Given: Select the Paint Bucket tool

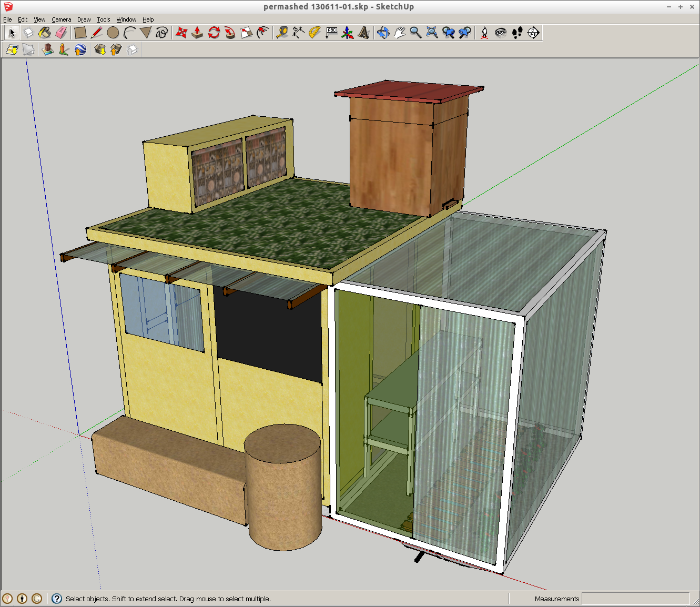Looking at the screenshot, I should [x=45, y=33].
